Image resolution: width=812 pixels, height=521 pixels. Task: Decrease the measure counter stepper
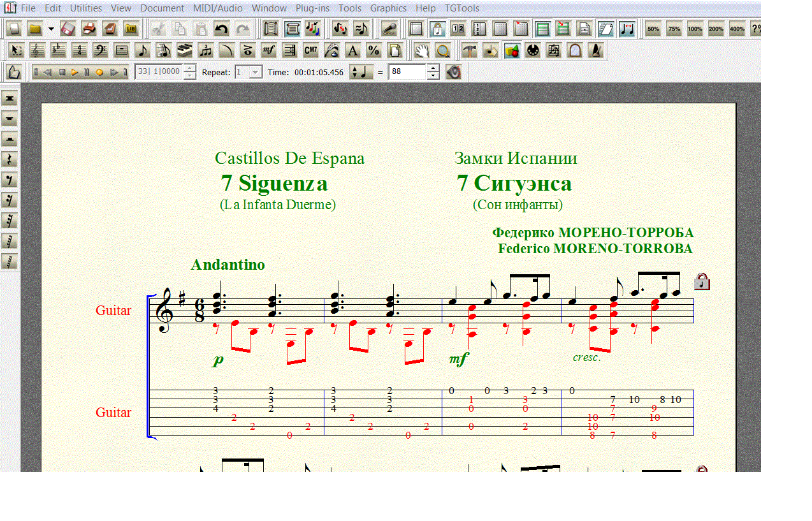[x=189, y=76]
